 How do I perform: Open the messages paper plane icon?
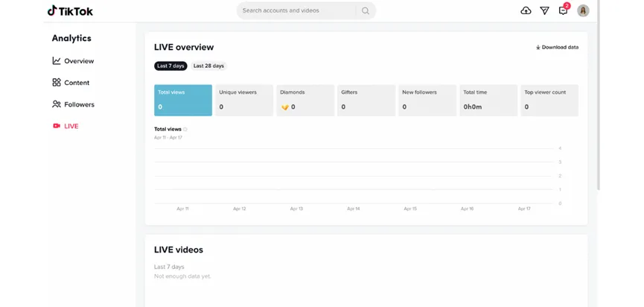544,10
